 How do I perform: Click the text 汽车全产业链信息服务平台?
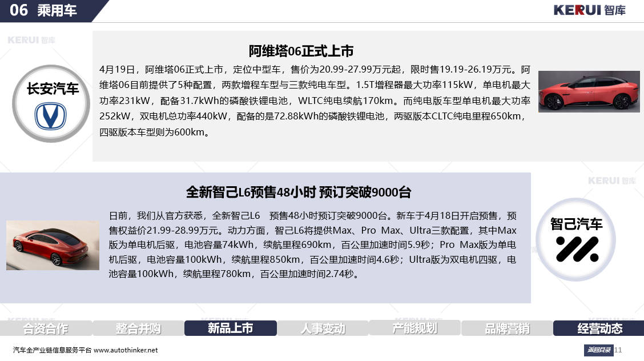pos(52,350)
